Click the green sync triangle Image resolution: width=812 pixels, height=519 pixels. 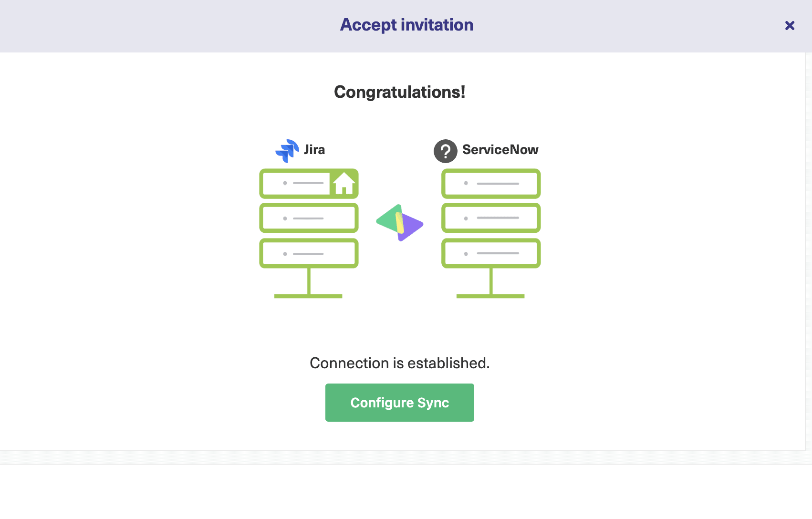tap(387, 219)
